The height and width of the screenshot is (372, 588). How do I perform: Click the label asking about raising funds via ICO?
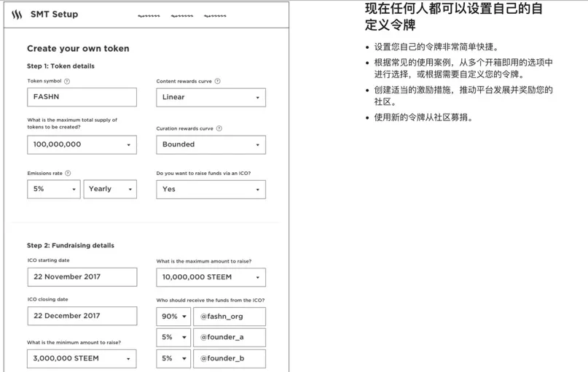pos(203,173)
